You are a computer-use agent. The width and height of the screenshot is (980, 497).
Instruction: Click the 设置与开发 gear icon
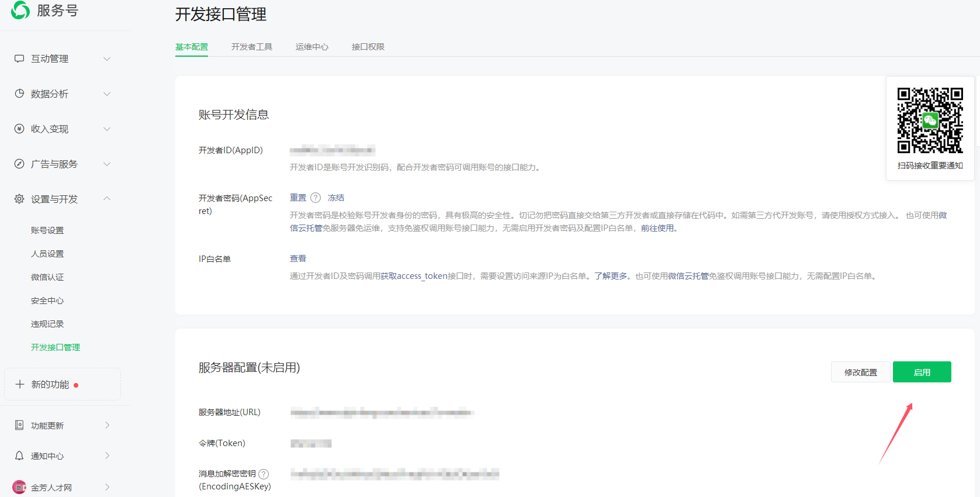point(19,199)
